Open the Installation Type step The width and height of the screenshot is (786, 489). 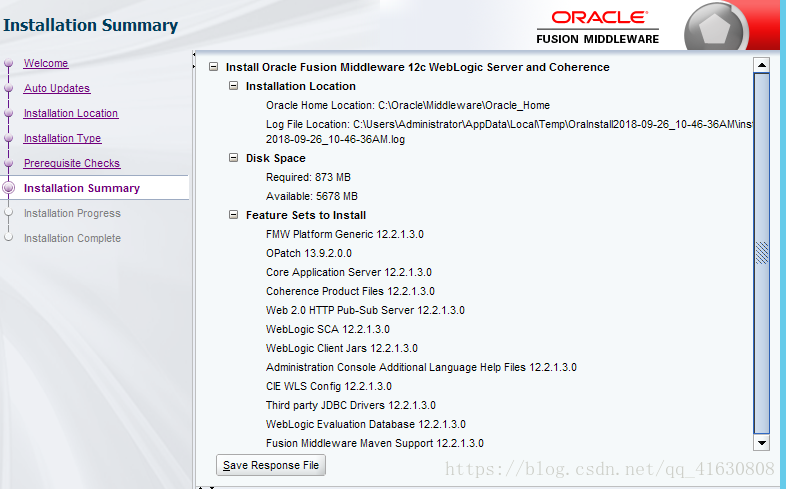62,138
